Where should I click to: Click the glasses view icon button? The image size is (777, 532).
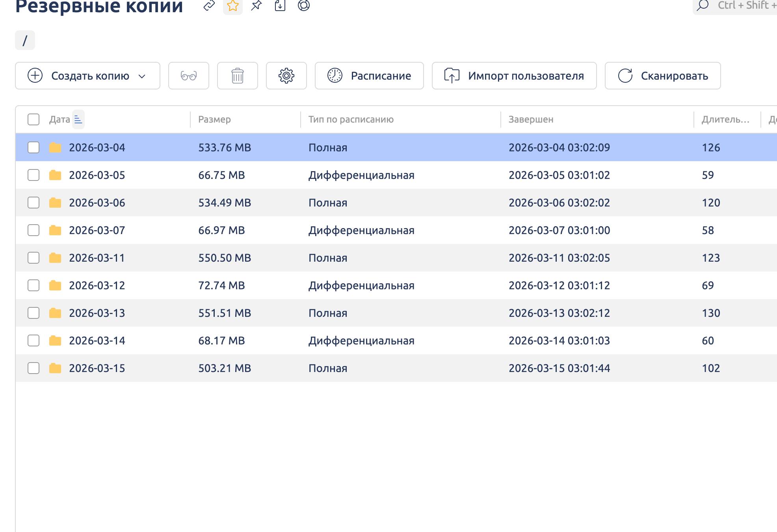coord(188,76)
